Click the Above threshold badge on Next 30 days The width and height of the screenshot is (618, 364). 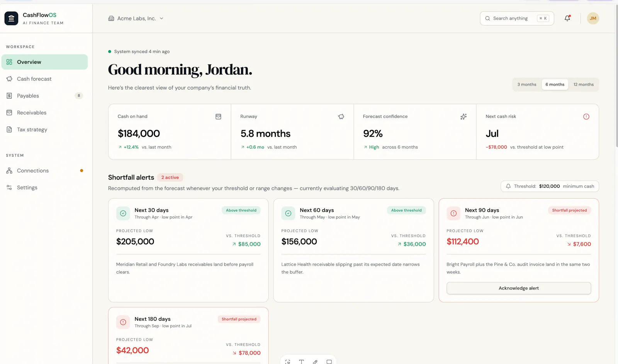pyautogui.click(x=241, y=210)
